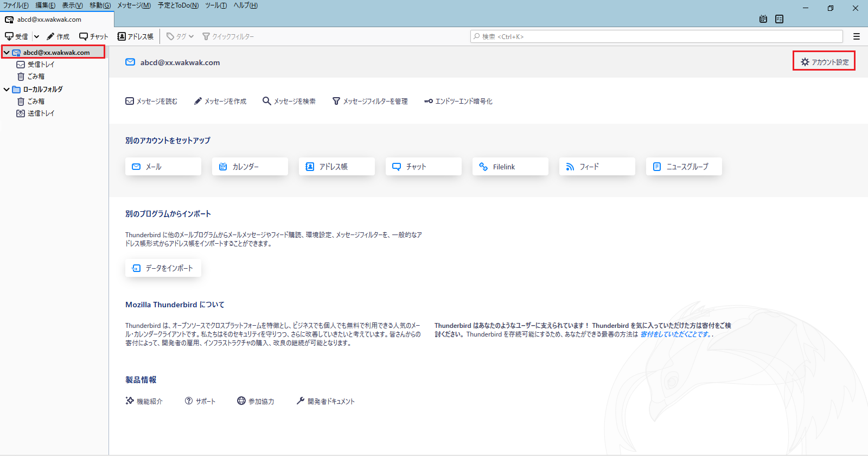868x456 pixels.
Task: Set up an アドレス帳 account
Action: point(337,167)
